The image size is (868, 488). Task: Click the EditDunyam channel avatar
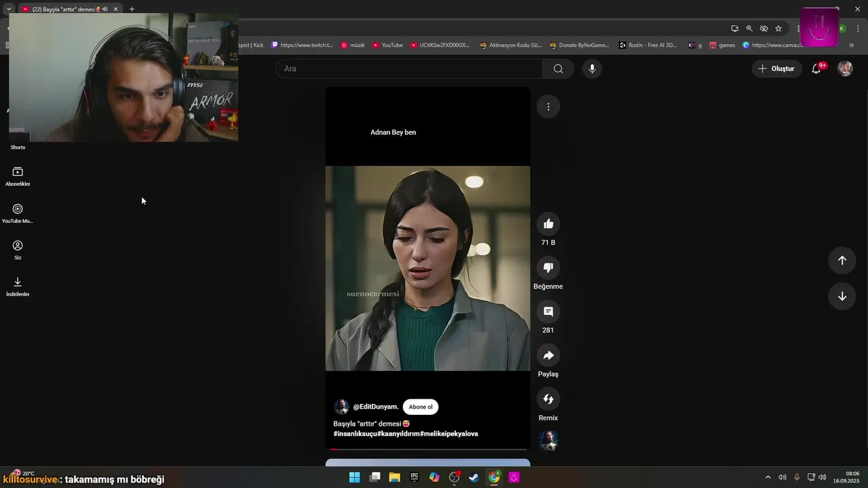[342, 407]
